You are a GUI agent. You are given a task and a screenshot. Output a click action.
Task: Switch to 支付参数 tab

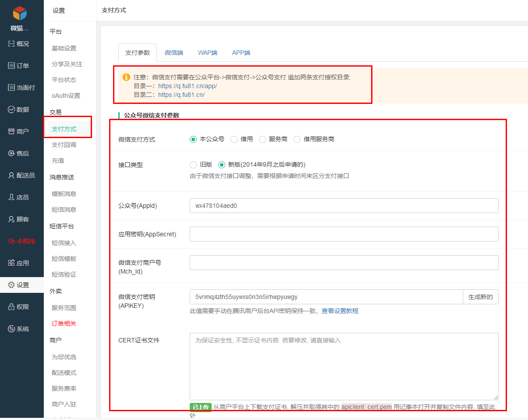(138, 53)
